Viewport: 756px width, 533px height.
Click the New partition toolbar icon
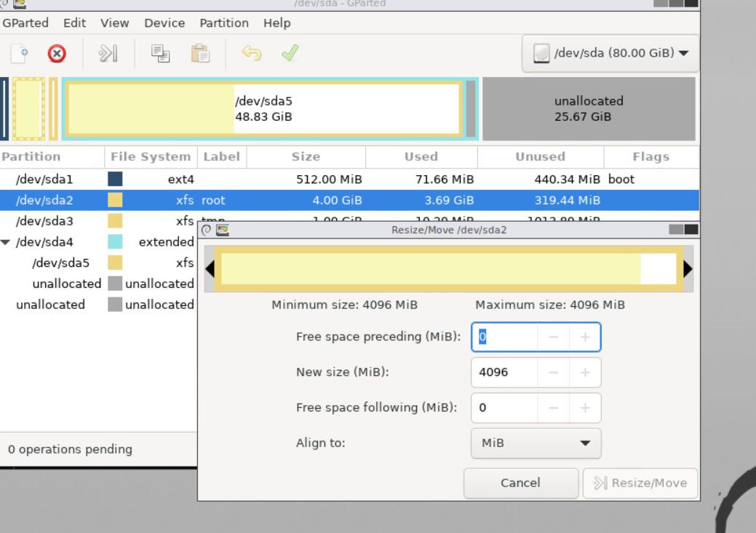[x=20, y=53]
